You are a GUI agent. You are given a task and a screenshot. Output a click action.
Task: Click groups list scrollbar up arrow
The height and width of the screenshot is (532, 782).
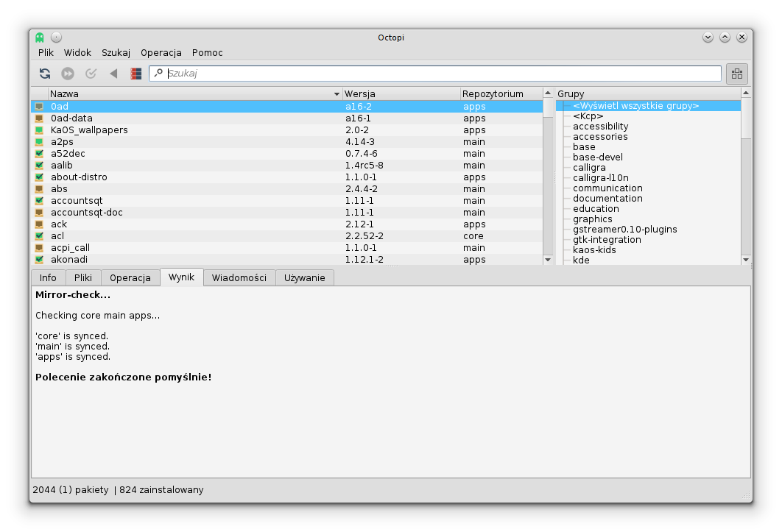pos(746,93)
